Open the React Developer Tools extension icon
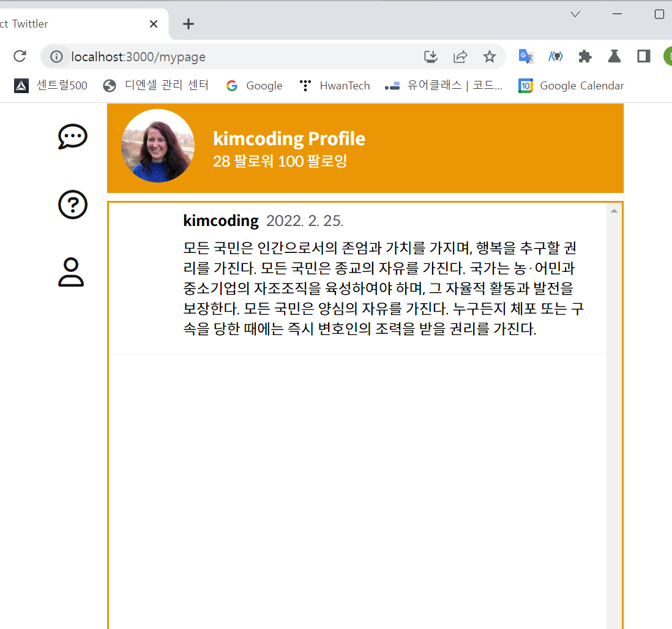The width and height of the screenshot is (672, 629). point(556,56)
